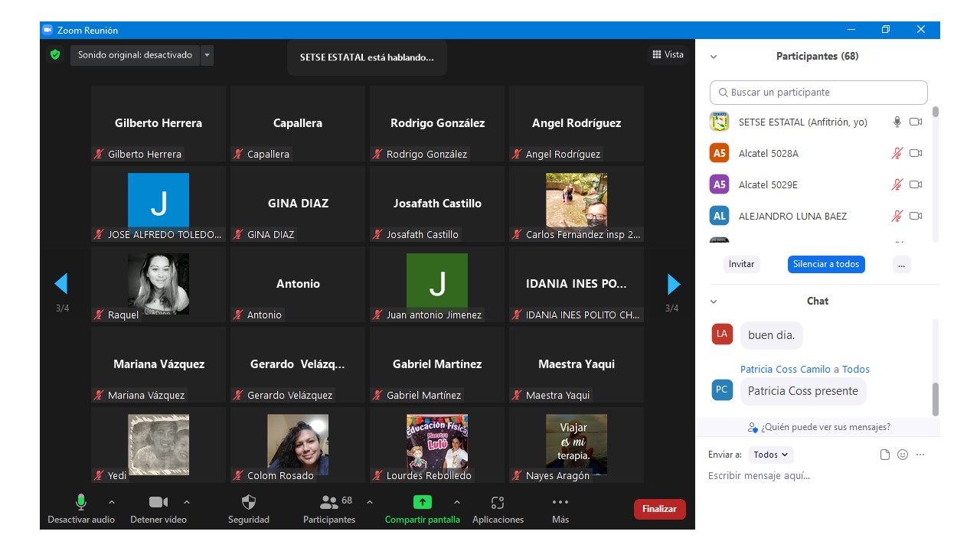Open the emoji picker in chat
This screenshot has width=980, height=551.
(x=903, y=455)
